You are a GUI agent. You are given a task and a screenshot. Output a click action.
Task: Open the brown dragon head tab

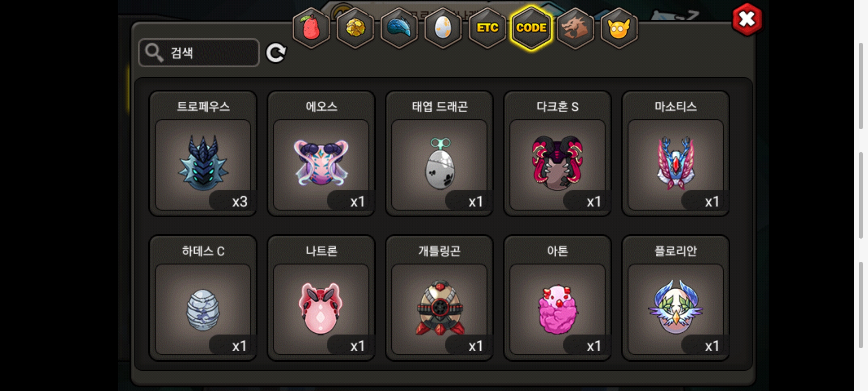click(x=575, y=28)
